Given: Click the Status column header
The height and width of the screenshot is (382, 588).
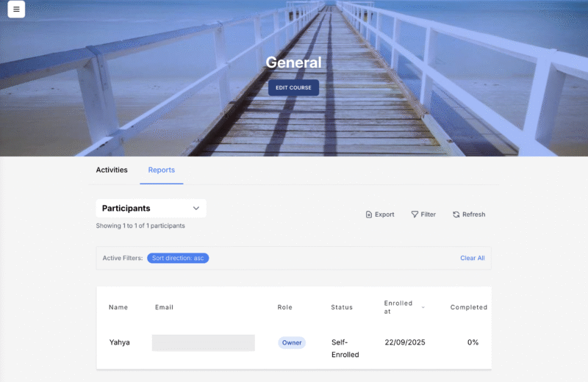Looking at the screenshot, I should 342,307.
